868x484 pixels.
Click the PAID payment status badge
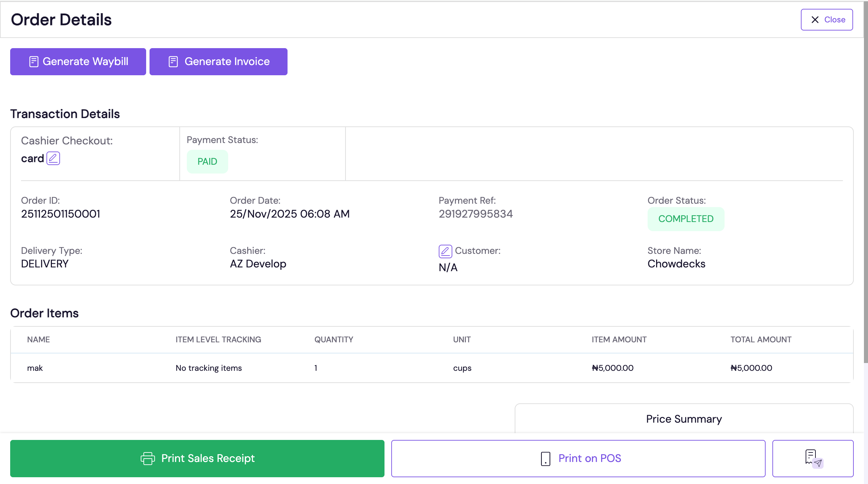click(x=207, y=161)
